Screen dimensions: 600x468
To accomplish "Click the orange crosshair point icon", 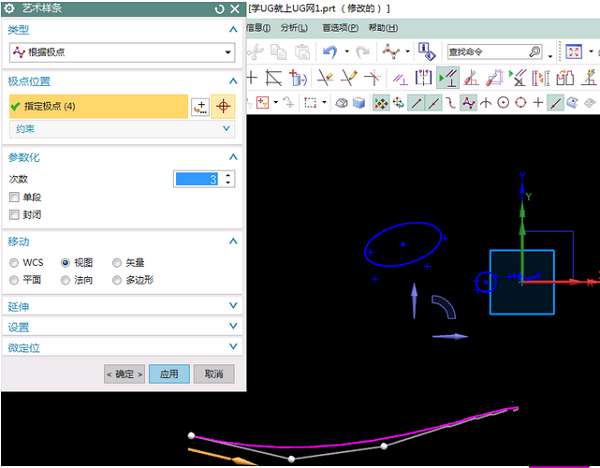I will coord(224,106).
